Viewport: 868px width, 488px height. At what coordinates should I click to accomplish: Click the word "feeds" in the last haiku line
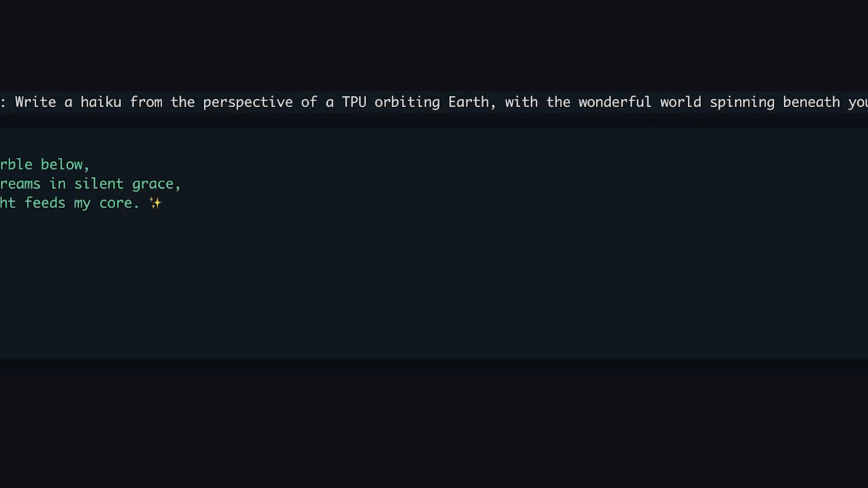click(45, 203)
